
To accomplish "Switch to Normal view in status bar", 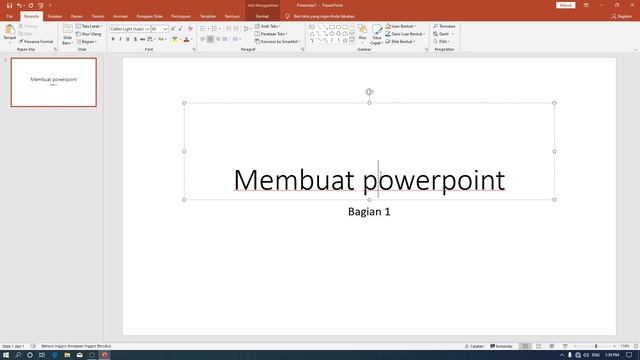I will coord(525,346).
